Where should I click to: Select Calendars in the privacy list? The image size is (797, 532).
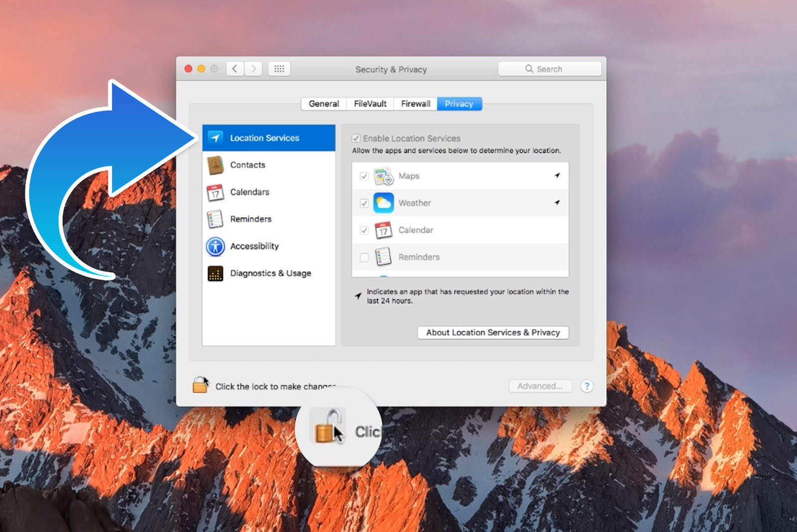[x=249, y=192]
